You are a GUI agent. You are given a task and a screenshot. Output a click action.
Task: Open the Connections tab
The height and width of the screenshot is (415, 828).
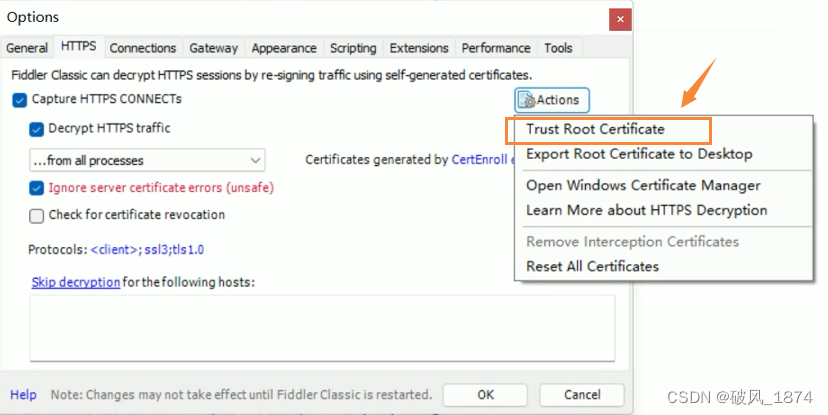[143, 48]
